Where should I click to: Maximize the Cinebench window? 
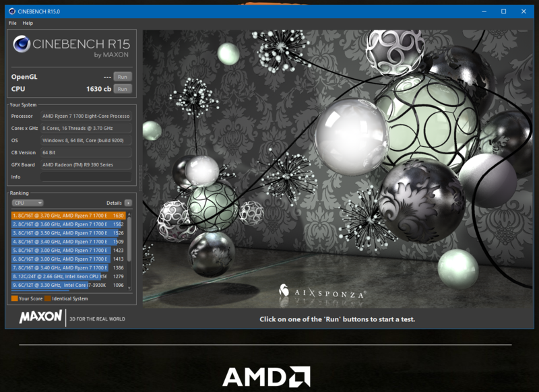pyautogui.click(x=503, y=11)
